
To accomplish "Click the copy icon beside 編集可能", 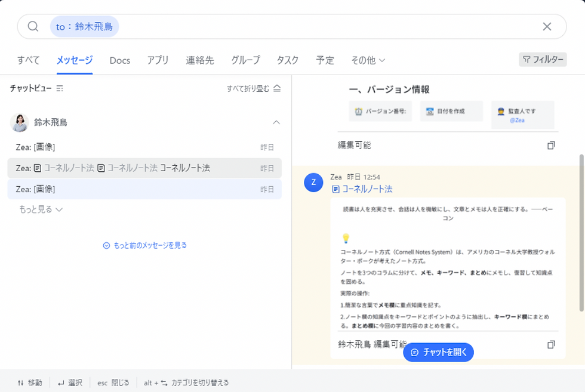I will [551, 145].
